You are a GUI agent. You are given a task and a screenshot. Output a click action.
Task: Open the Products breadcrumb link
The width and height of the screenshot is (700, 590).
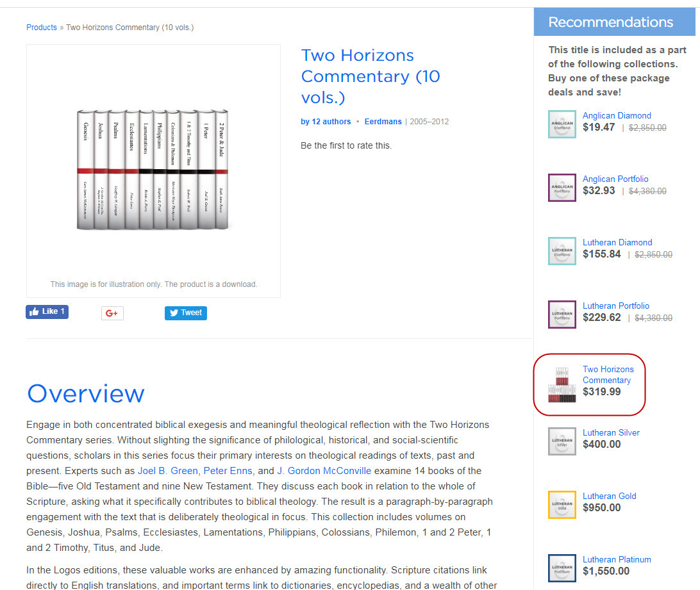pyautogui.click(x=42, y=27)
